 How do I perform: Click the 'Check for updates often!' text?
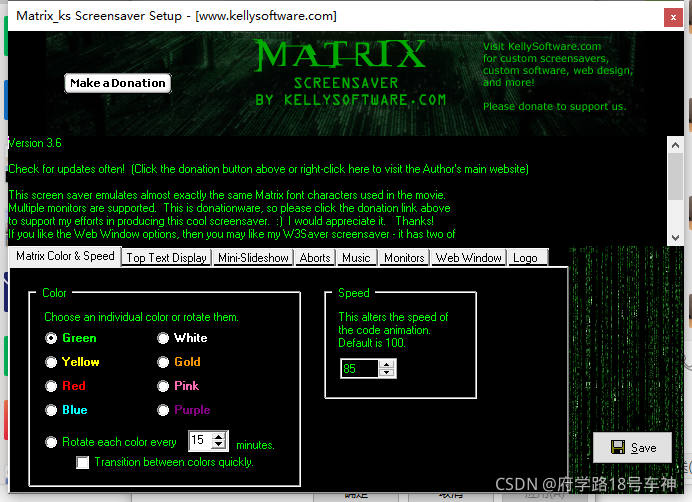pyautogui.click(x=67, y=169)
